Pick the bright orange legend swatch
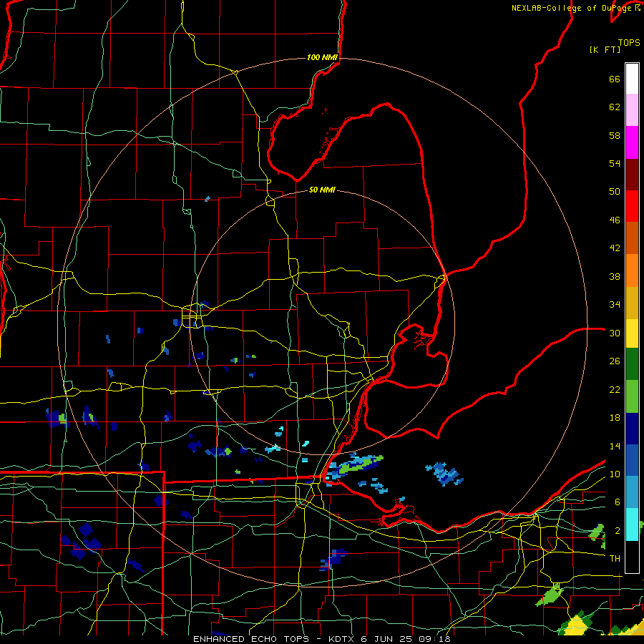This screenshot has height=644, width=644. tap(632, 270)
